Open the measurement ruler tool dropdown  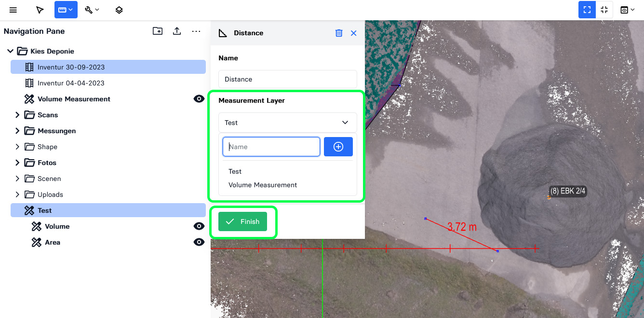(66, 10)
